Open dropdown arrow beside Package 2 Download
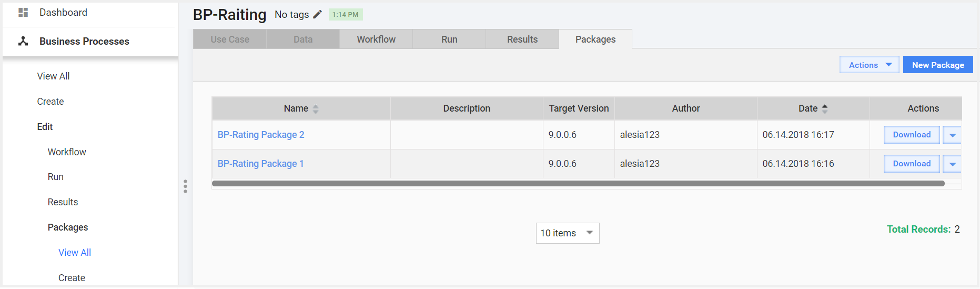This screenshot has width=980, height=289. click(952, 135)
